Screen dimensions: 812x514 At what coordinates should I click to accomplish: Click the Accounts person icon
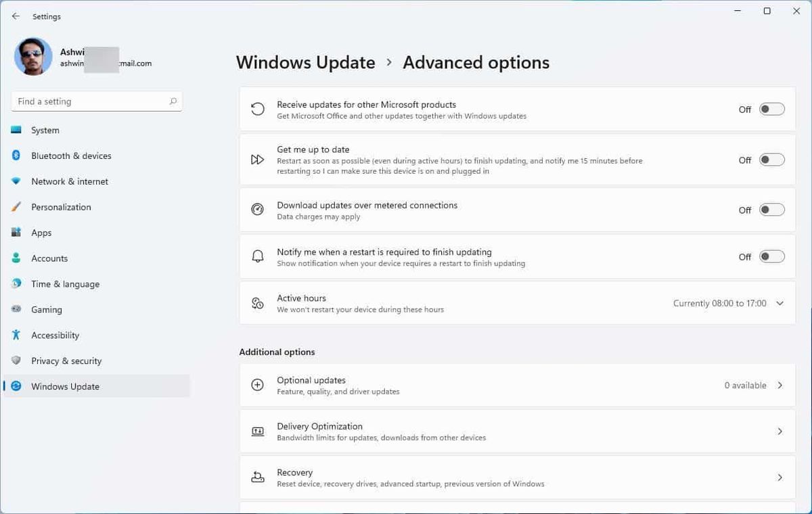coord(16,258)
